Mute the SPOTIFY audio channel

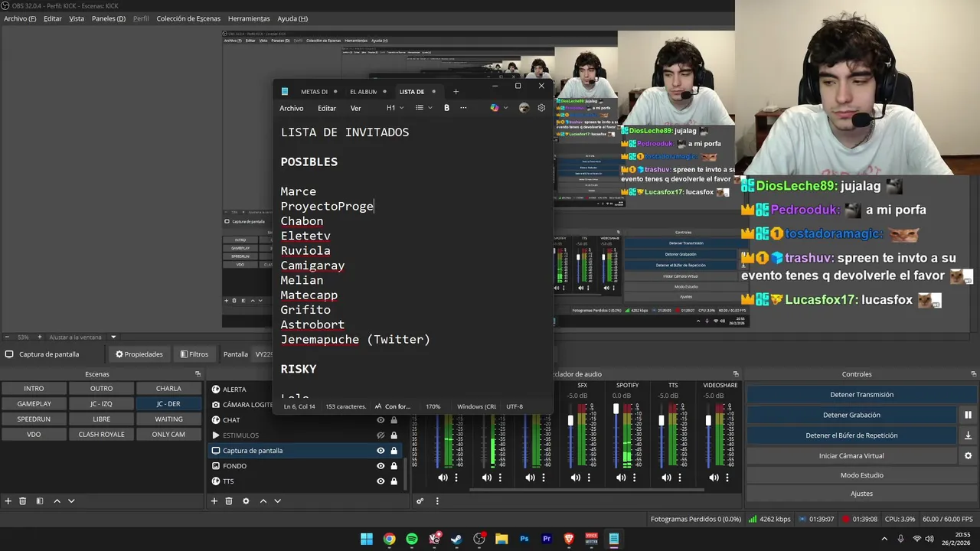pos(620,478)
